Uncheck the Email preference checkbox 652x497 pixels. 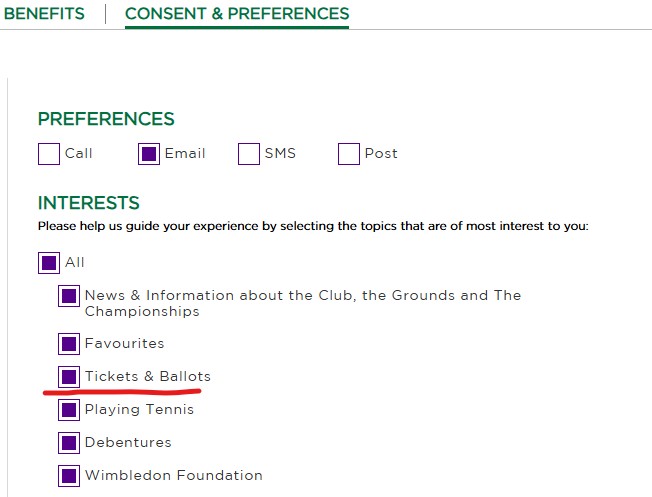(149, 154)
